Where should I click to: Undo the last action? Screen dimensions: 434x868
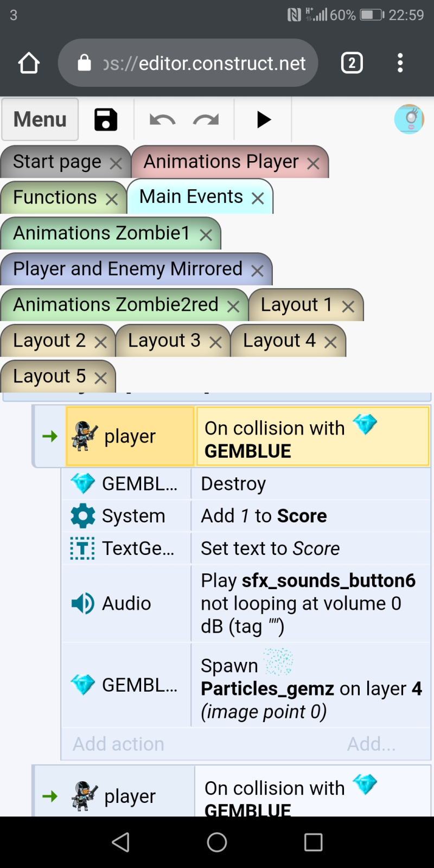(162, 119)
